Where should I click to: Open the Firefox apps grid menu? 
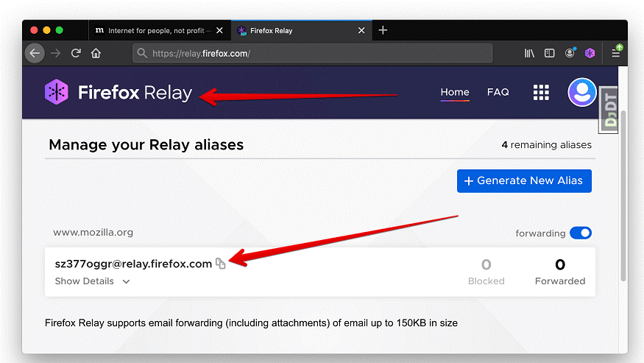point(541,93)
